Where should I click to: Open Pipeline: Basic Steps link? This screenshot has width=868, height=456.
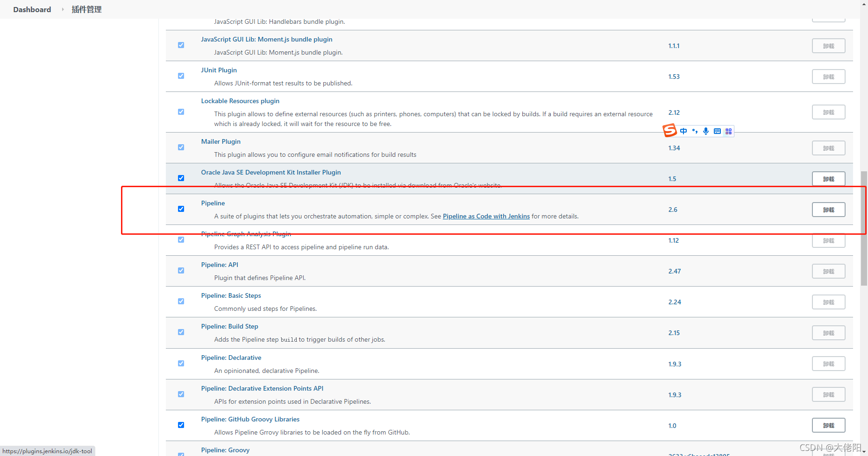click(x=231, y=295)
